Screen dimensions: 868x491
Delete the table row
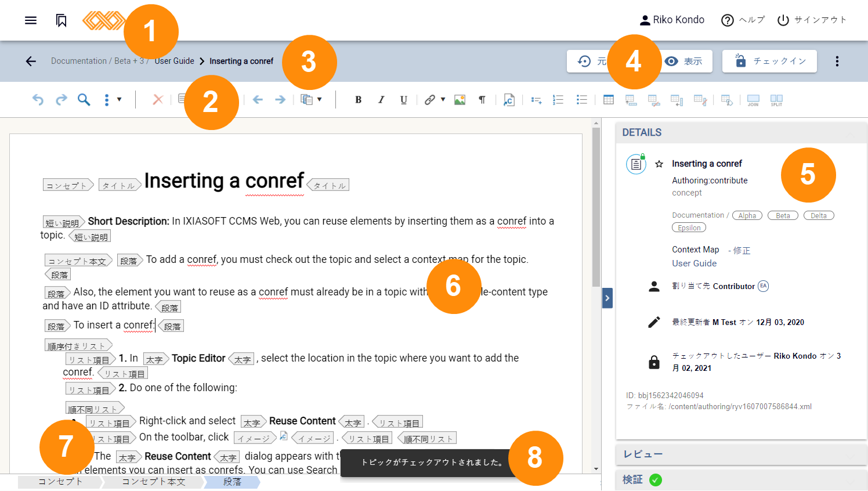[654, 100]
